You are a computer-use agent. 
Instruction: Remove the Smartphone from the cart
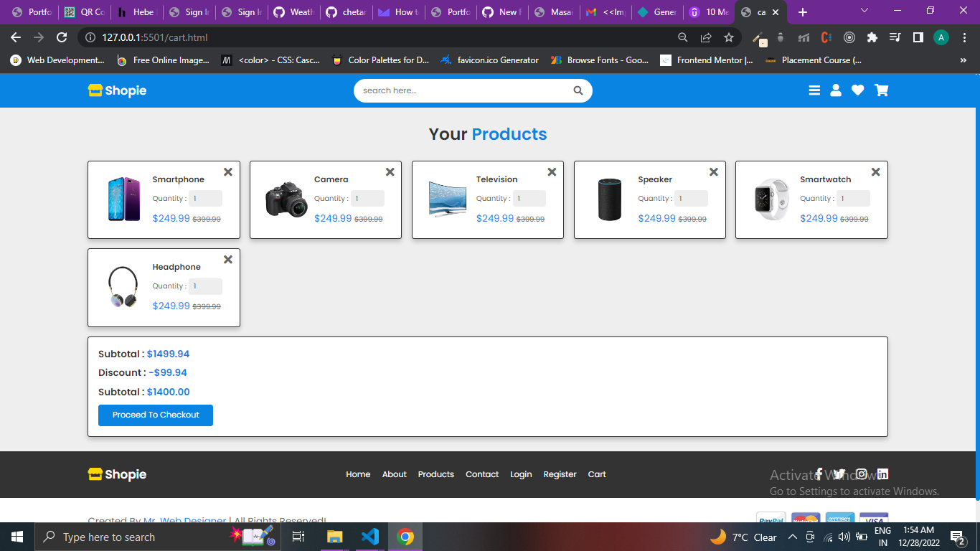[x=227, y=171]
